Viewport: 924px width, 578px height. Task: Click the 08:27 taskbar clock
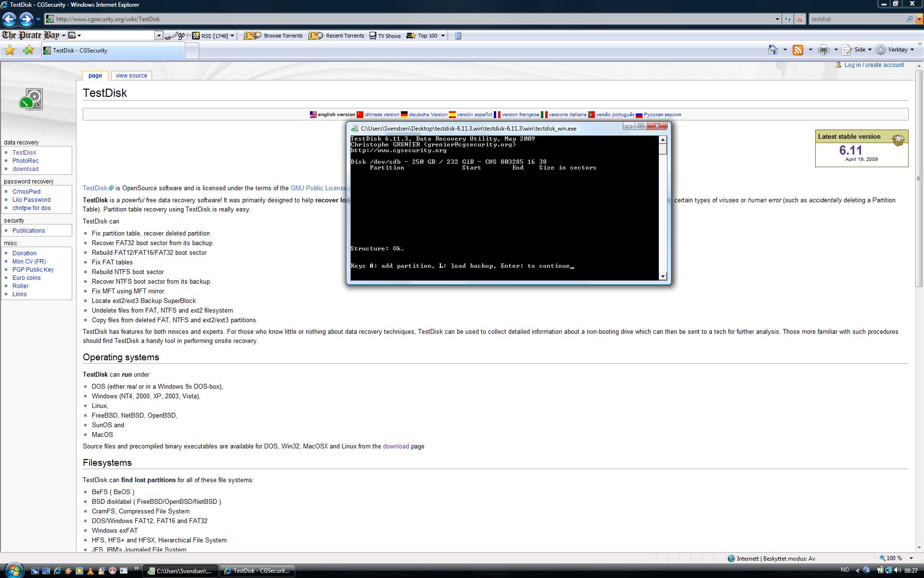point(911,571)
